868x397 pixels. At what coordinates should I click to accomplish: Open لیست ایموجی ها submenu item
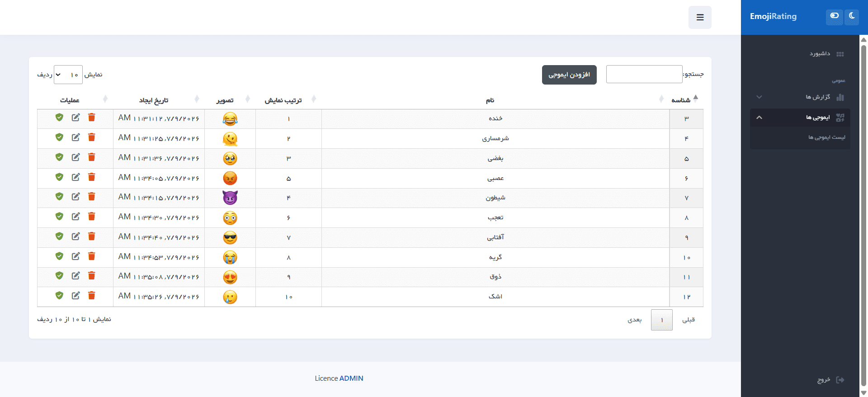coord(826,137)
